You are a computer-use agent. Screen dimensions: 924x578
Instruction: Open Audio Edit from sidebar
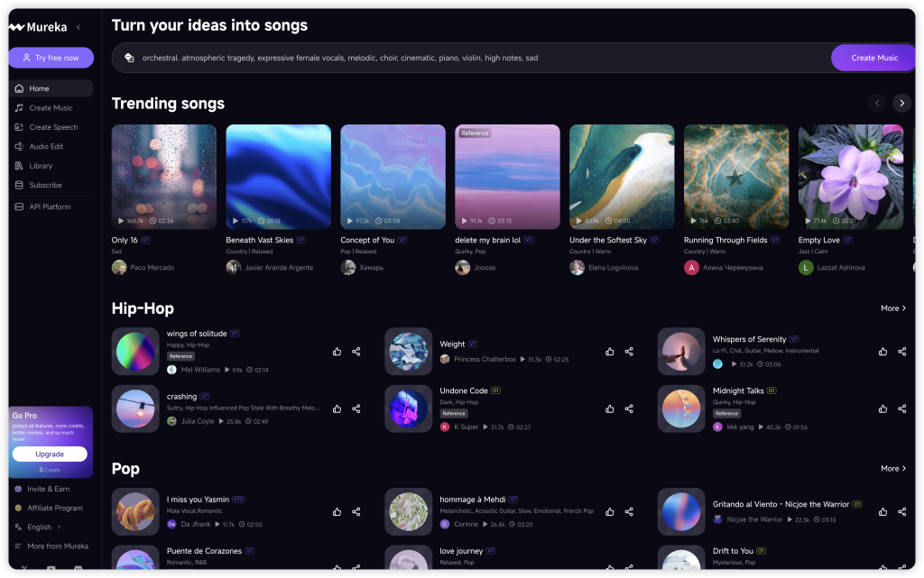click(x=46, y=146)
